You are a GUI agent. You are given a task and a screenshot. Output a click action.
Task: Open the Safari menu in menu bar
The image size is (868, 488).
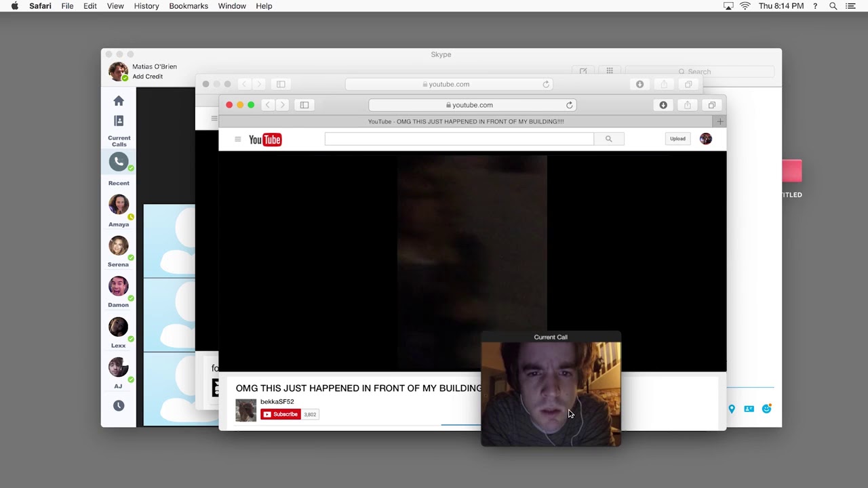(x=40, y=6)
